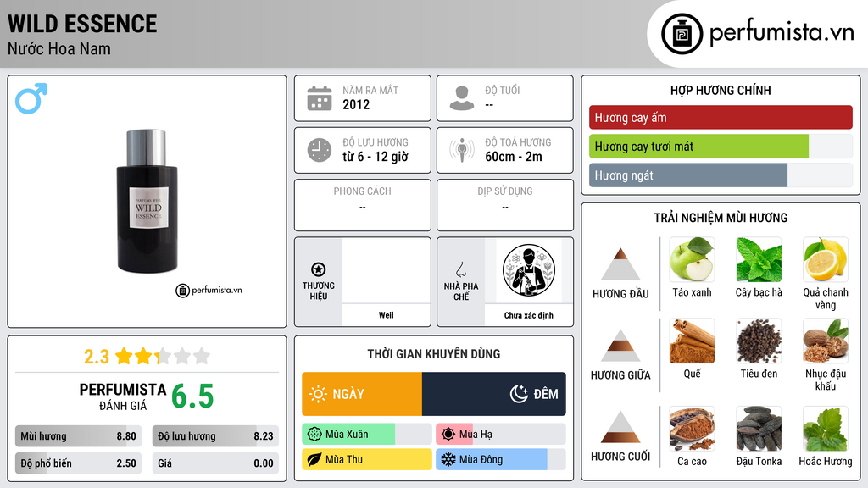Select the Quế cinnamon note image
This screenshot has width=868, height=488.
(692, 341)
